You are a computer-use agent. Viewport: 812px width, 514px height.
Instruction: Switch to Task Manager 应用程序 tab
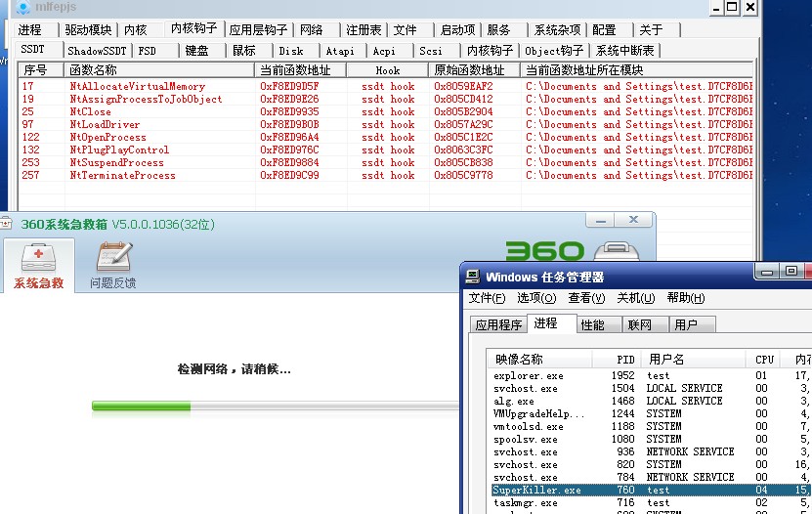(498, 324)
